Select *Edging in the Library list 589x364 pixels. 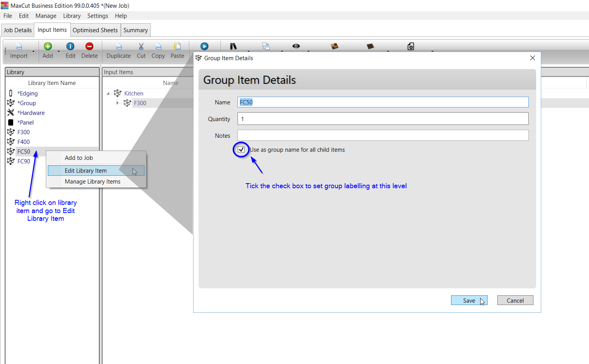point(28,94)
